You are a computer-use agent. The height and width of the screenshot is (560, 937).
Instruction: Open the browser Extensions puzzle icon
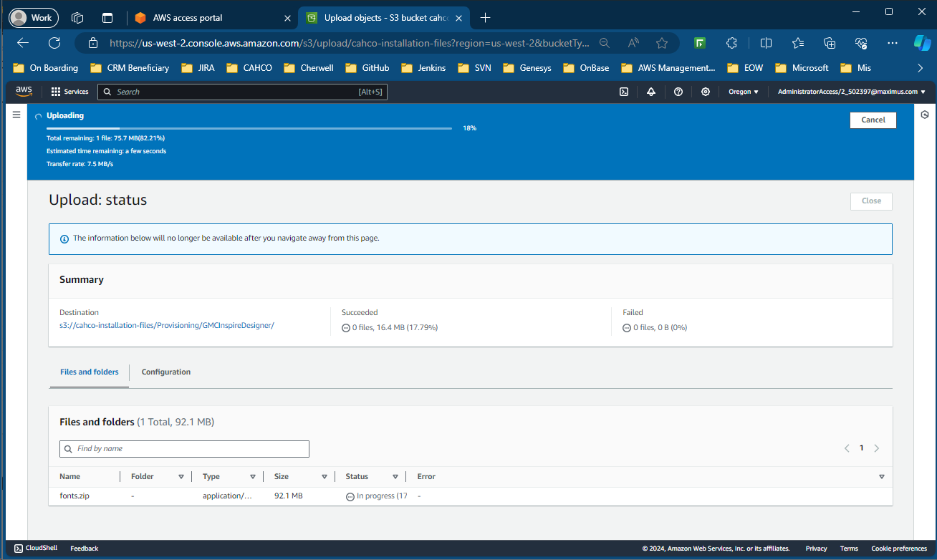[x=731, y=43]
